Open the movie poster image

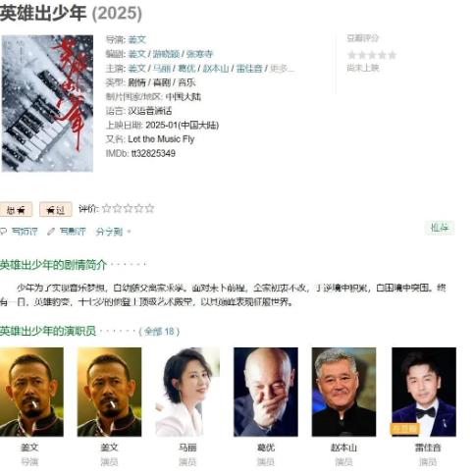(47, 103)
